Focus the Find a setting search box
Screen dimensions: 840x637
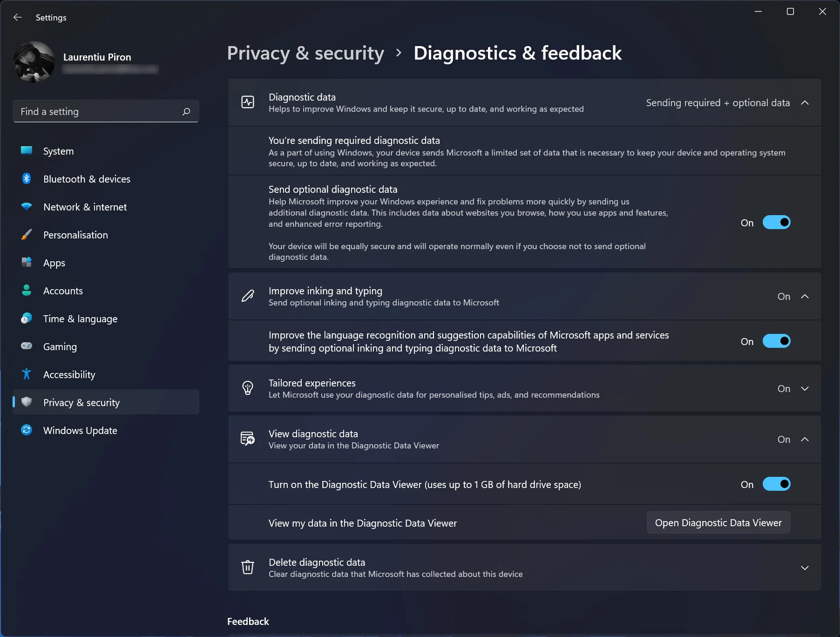98,112
